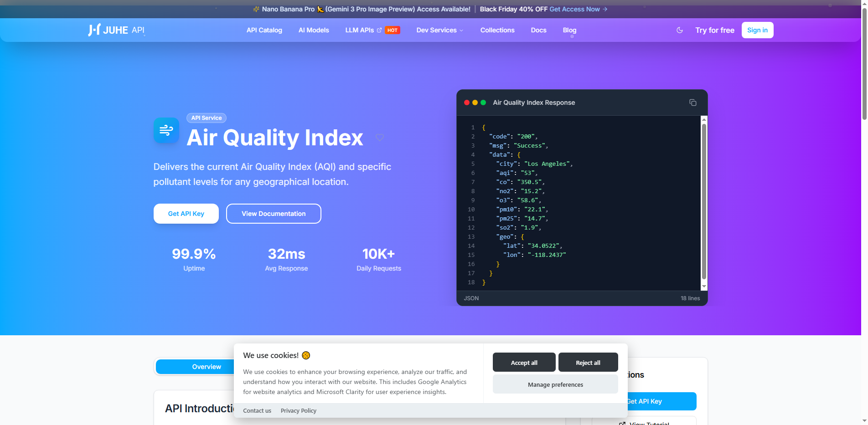
Task: Open View Documentation
Action: [x=273, y=213]
